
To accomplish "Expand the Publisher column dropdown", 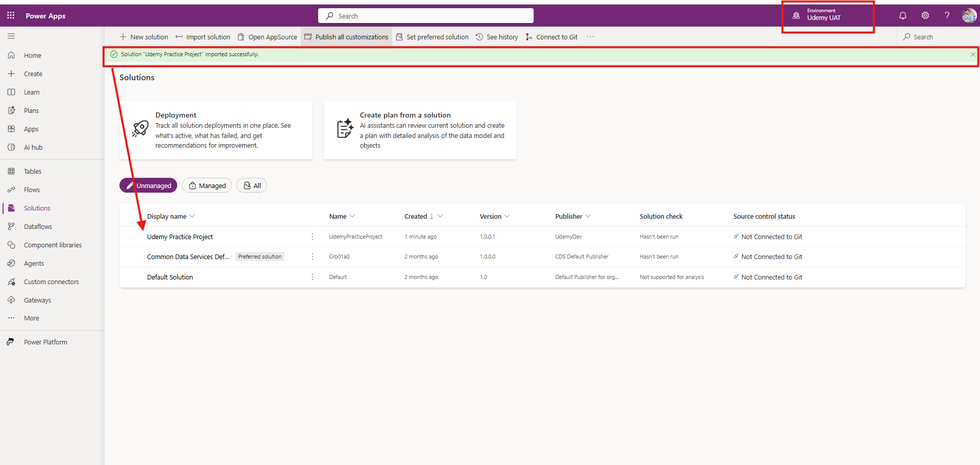I will (x=588, y=216).
